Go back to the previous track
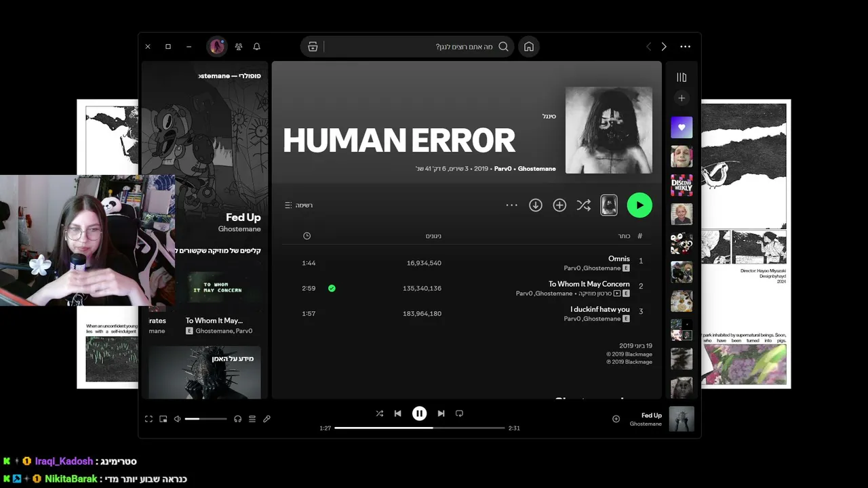 click(398, 413)
